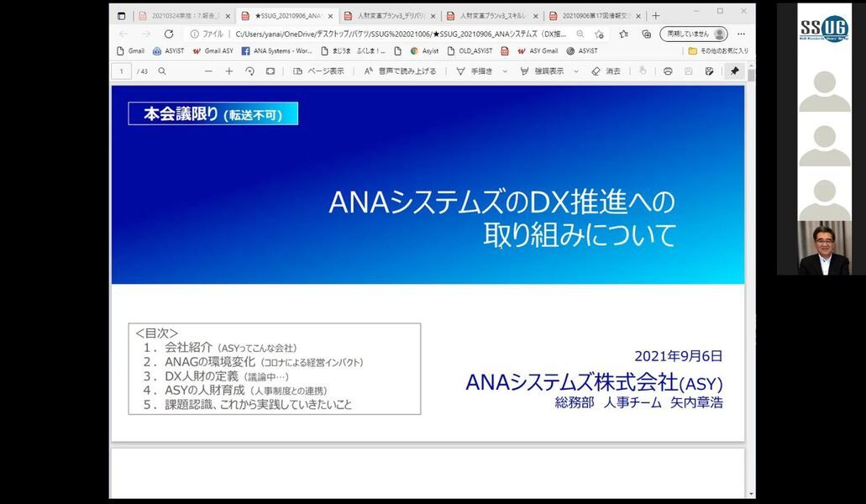Add this page to favorites

(599, 34)
